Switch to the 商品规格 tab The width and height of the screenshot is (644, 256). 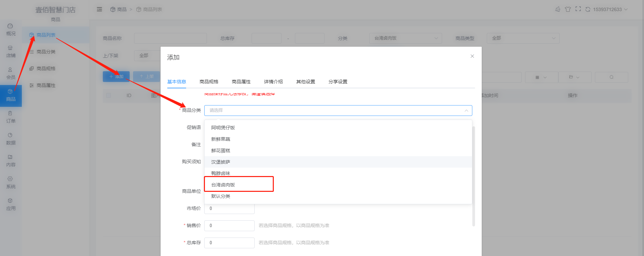(209, 82)
